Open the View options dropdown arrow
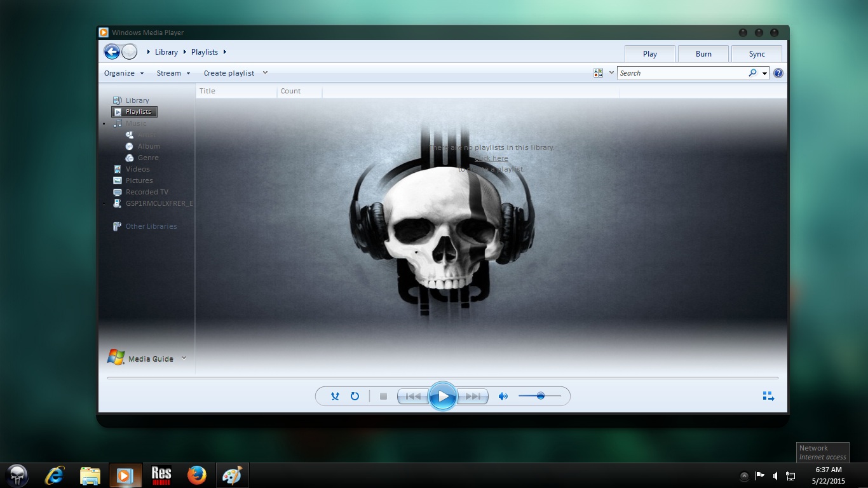Screen dimensions: 868x488 coord(611,73)
